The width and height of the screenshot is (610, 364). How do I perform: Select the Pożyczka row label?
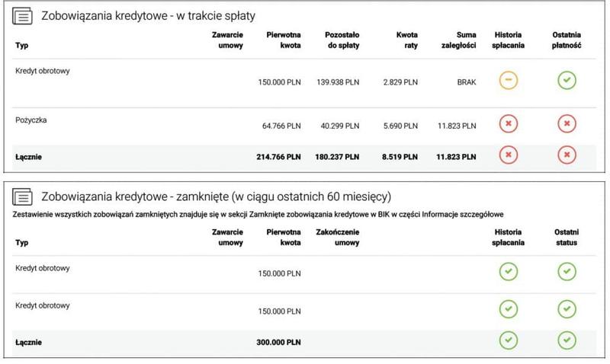32,120
